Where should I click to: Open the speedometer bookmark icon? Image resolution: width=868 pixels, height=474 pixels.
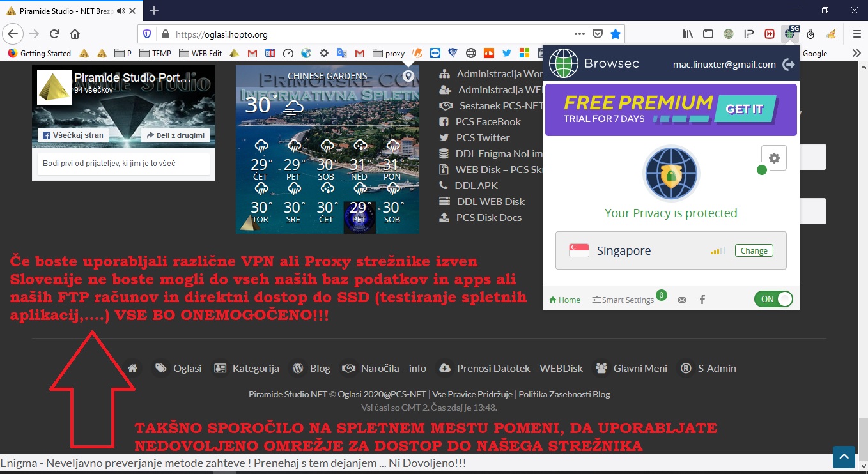click(288, 53)
